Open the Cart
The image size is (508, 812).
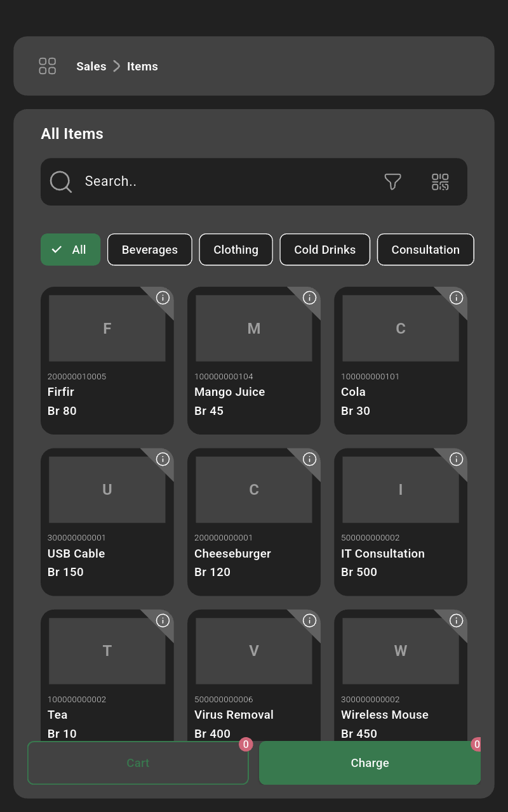(138, 763)
